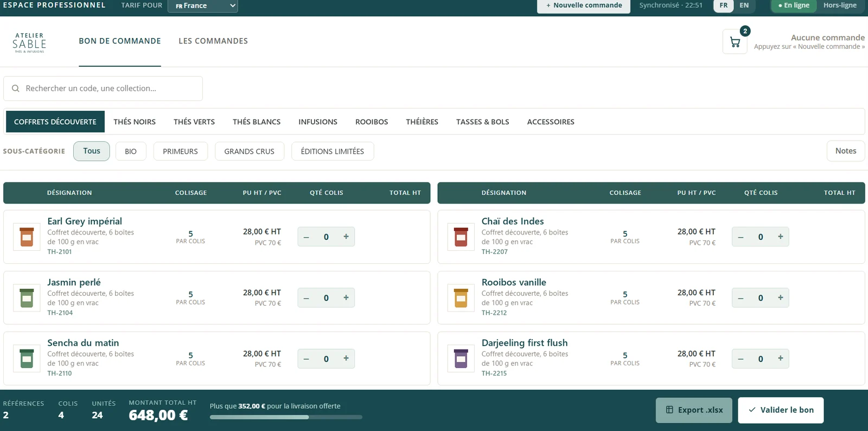Switch to Hors-ligne mode

(840, 5)
